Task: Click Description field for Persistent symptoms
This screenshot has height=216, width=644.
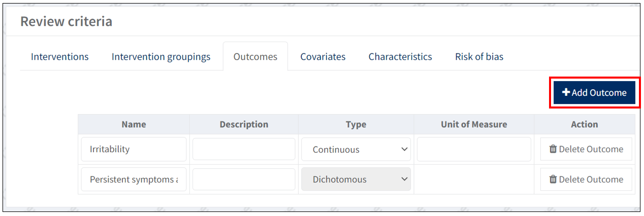Action: click(x=244, y=179)
